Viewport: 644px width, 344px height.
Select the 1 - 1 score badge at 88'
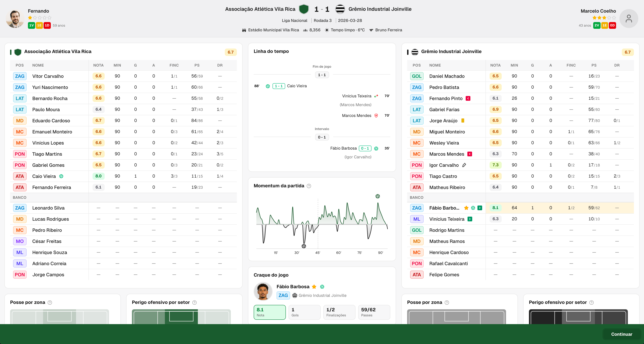(279, 86)
